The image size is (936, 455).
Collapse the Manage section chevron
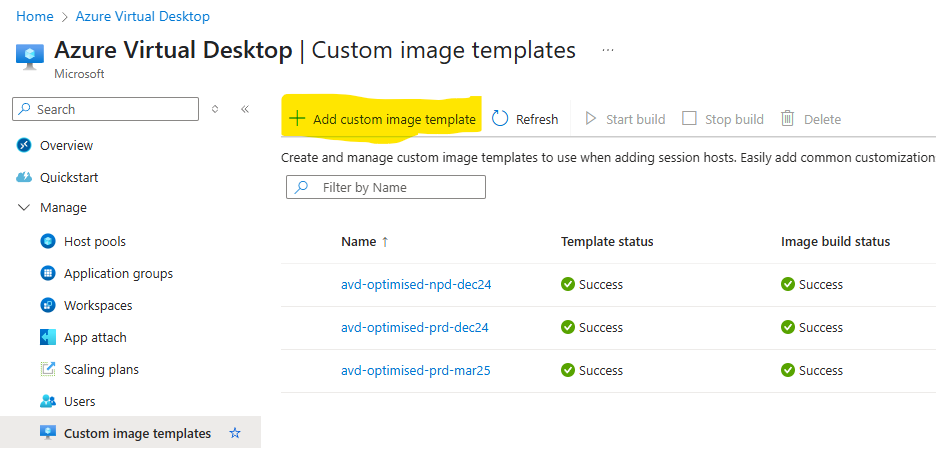point(25,208)
